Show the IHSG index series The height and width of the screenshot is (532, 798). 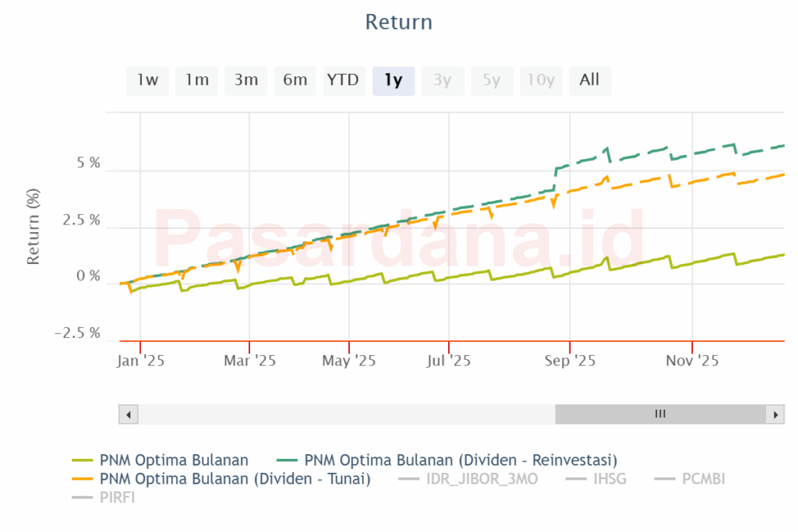pyautogui.click(x=609, y=479)
